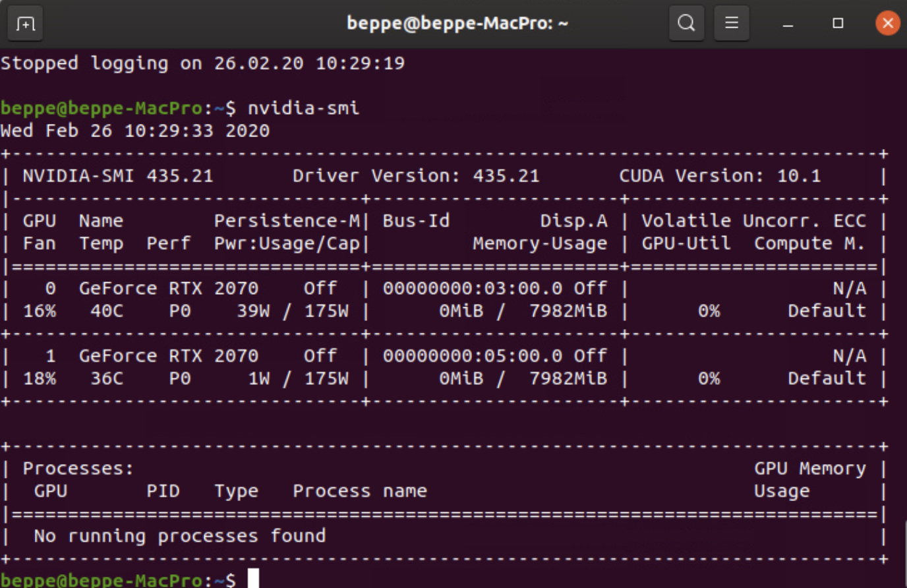The width and height of the screenshot is (907, 588).
Task: Click the Processes: table heading
Action: [x=78, y=469]
